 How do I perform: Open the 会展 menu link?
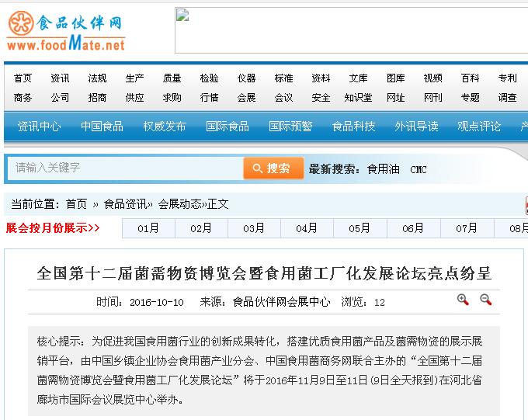coord(246,98)
